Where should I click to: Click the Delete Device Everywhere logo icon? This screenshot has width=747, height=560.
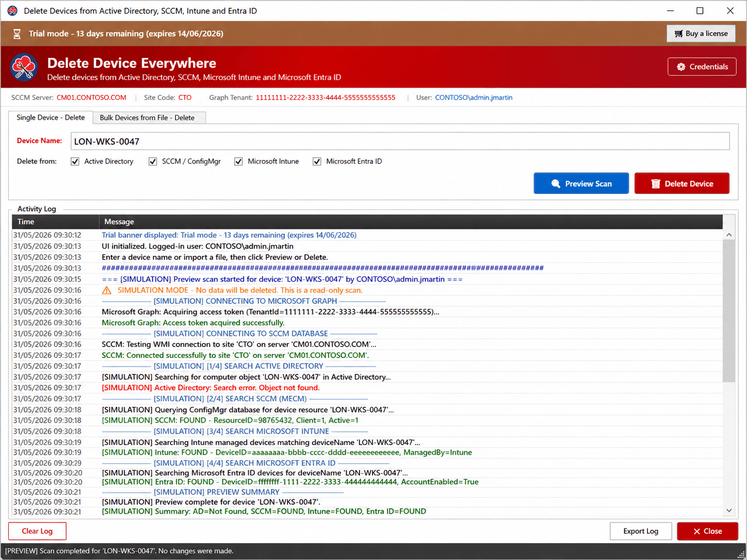tap(24, 68)
